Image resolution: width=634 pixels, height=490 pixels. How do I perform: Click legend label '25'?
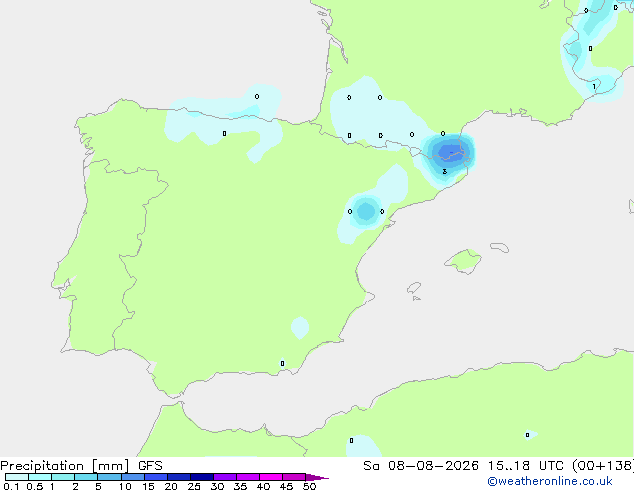pos(194,486)
